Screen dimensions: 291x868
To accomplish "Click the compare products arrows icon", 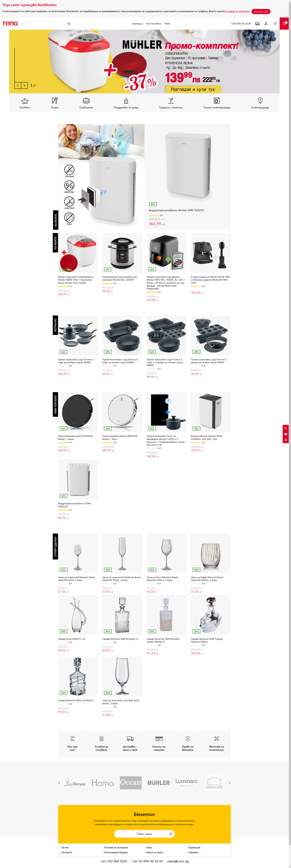I will (x=275, y=24).
